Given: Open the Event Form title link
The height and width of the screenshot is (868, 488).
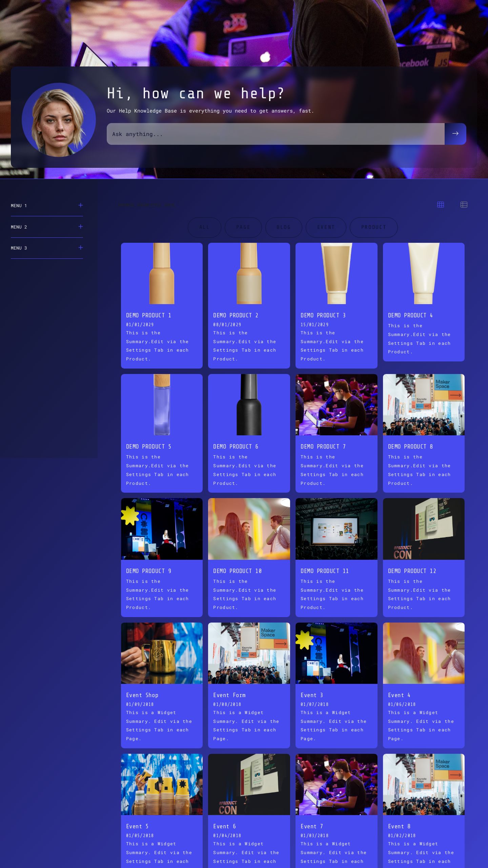Looking at the screenshot, I should tap(229, 695).
